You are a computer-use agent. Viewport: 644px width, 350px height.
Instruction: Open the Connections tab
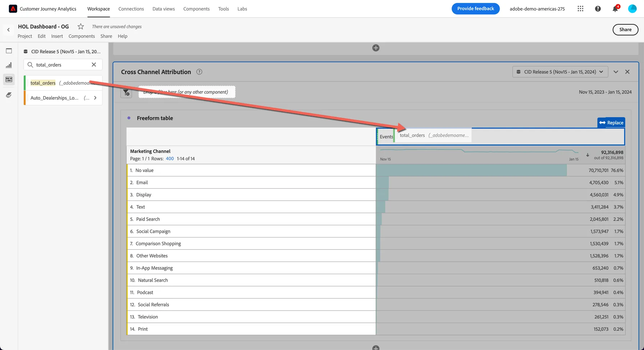[x=131, y=9]
